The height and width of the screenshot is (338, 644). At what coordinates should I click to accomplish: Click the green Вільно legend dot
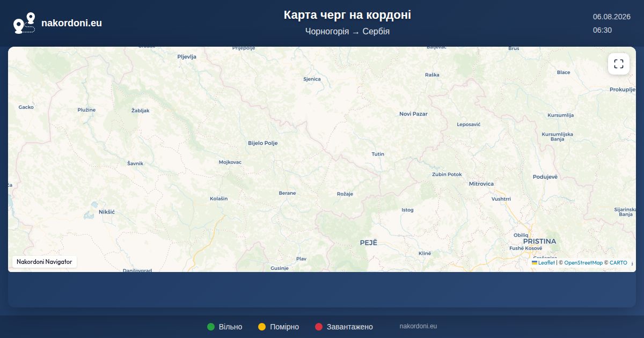pyautogui.click(x=211, y=327)
